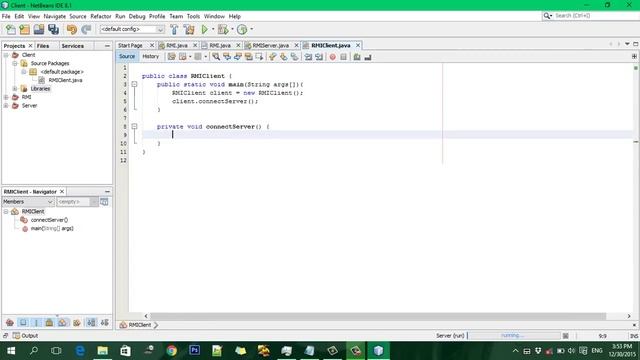
Task: Click the Server run progress bar
Action: [x=514, y=336]
